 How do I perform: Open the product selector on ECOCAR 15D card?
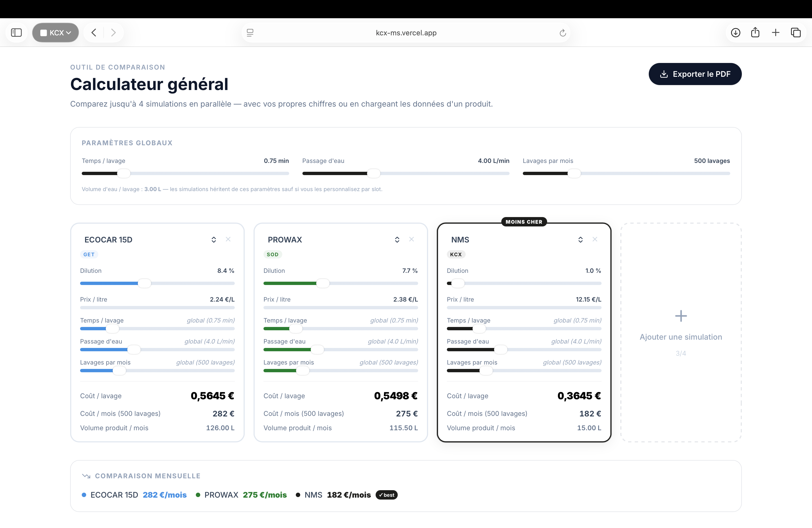coord(213,240)
